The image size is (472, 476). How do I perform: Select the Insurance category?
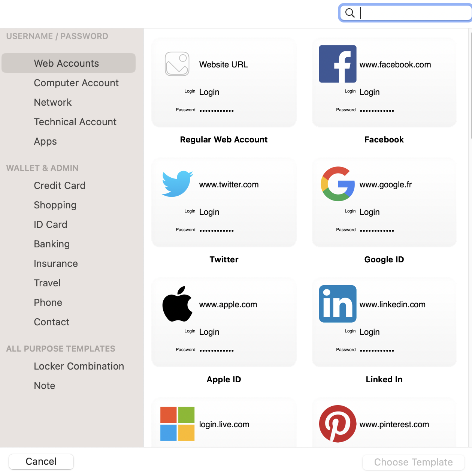[56, 263]
